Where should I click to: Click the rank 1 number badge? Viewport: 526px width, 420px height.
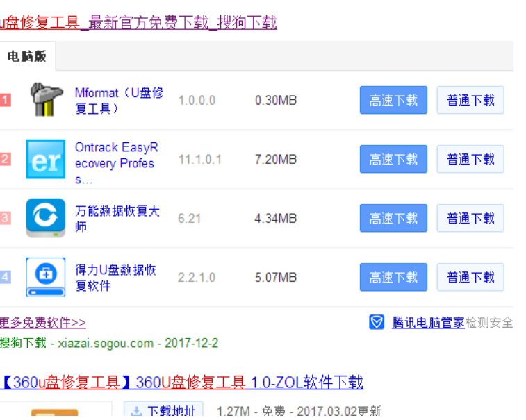pyautogui.click(x=5, y=100)
